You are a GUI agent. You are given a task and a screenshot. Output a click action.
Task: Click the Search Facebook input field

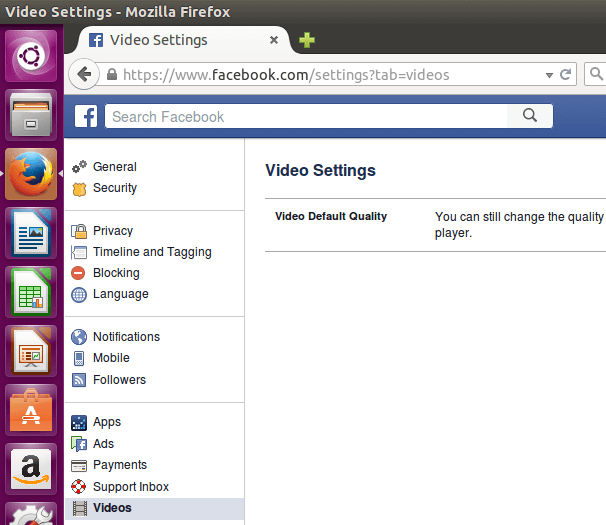pos(306,116)
